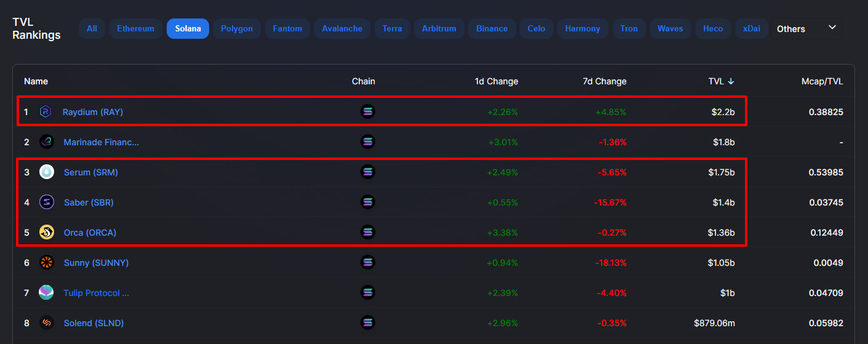
Task: Click the Tulip Protocol logo icon
Action: point(47,293)
